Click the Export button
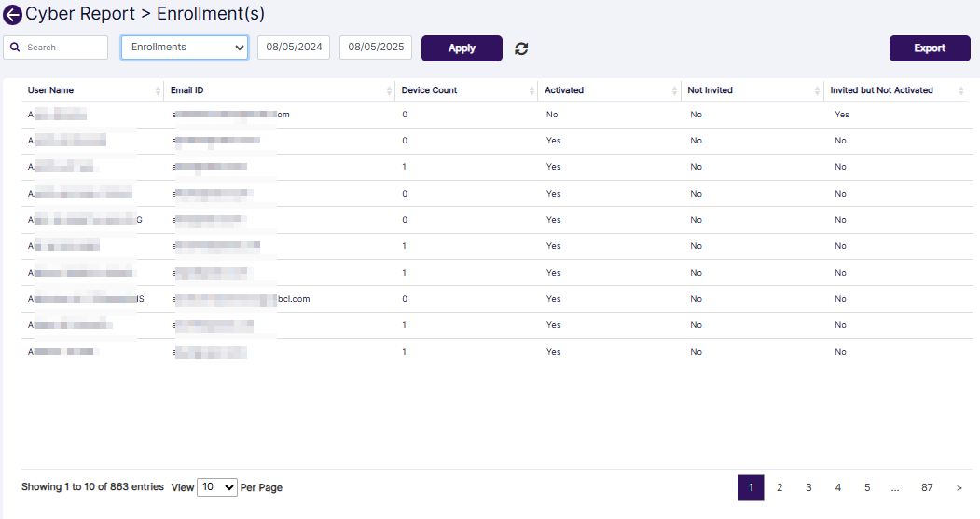 coord(930,48)
